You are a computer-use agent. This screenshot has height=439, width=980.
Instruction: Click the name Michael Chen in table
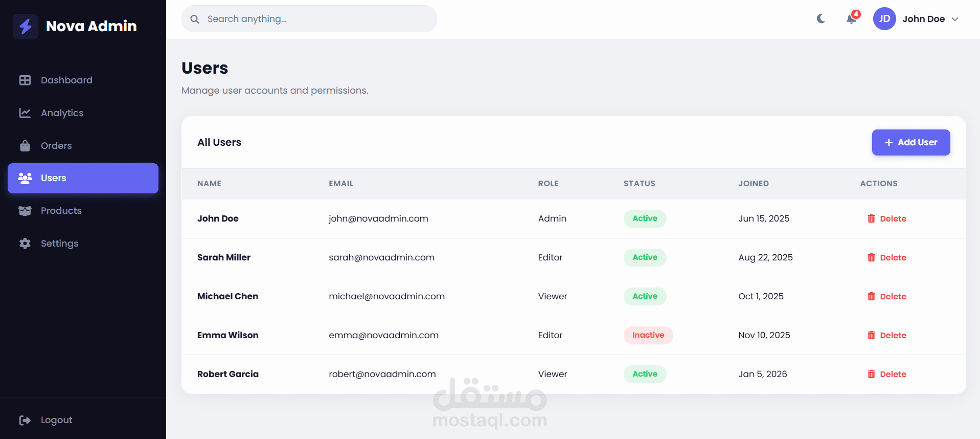pos(227,296)
